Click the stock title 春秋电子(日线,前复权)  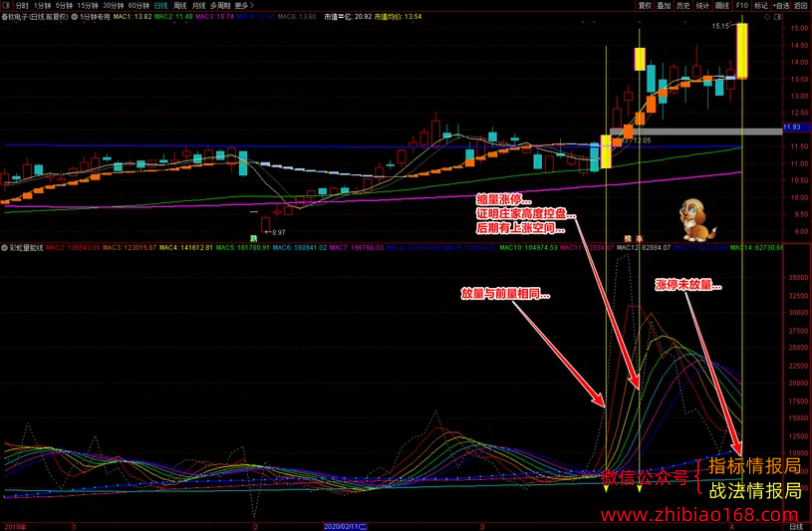[x=35, y=17]
